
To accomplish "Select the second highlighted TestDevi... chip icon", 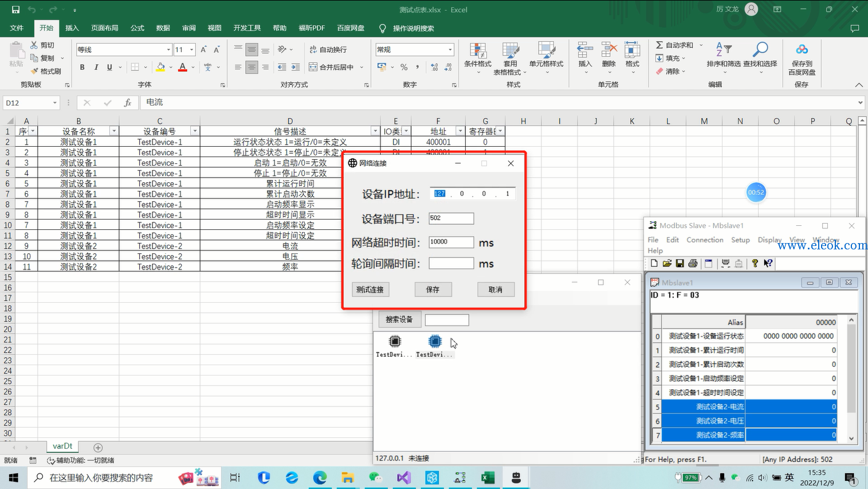I will (435, 342).
